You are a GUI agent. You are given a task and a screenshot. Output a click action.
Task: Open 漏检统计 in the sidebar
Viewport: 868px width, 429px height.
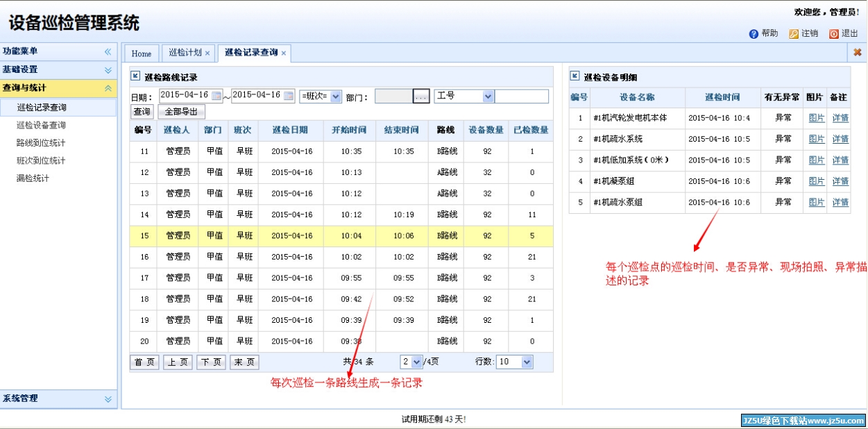(x=33, y=178)
